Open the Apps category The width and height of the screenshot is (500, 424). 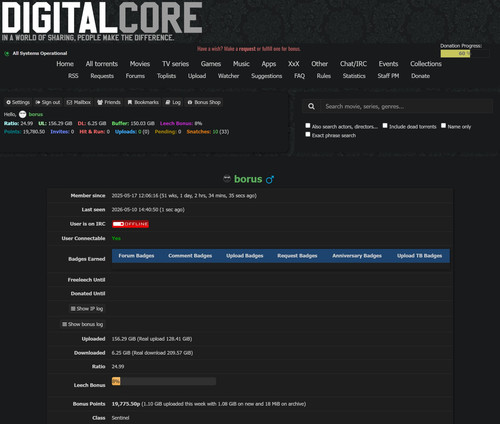(269, 64)
